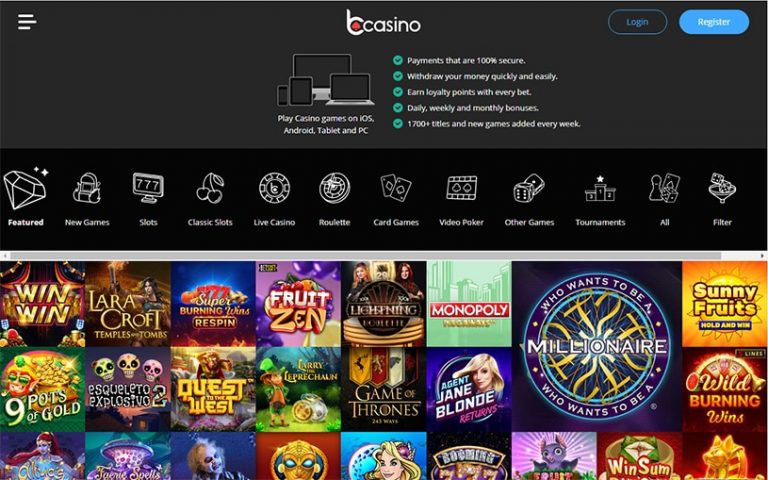Select the Roulette wheel icon
The image size is (768, 480).
(335, 188)
